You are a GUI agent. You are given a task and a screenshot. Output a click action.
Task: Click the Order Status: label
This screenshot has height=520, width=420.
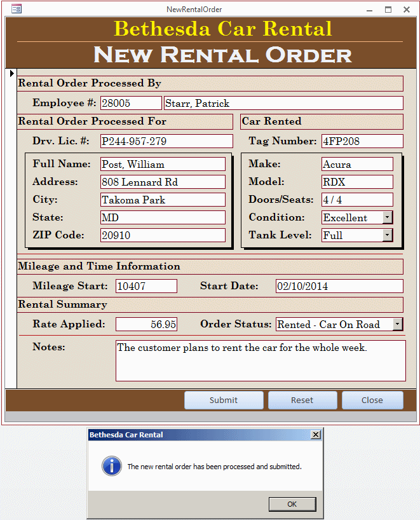[236, 324]
